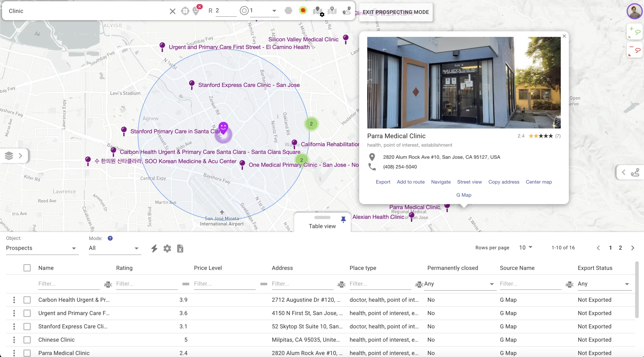The height and width of the screenshot is (357, 644).
Task: Click the Street view link
Action: 469,182
